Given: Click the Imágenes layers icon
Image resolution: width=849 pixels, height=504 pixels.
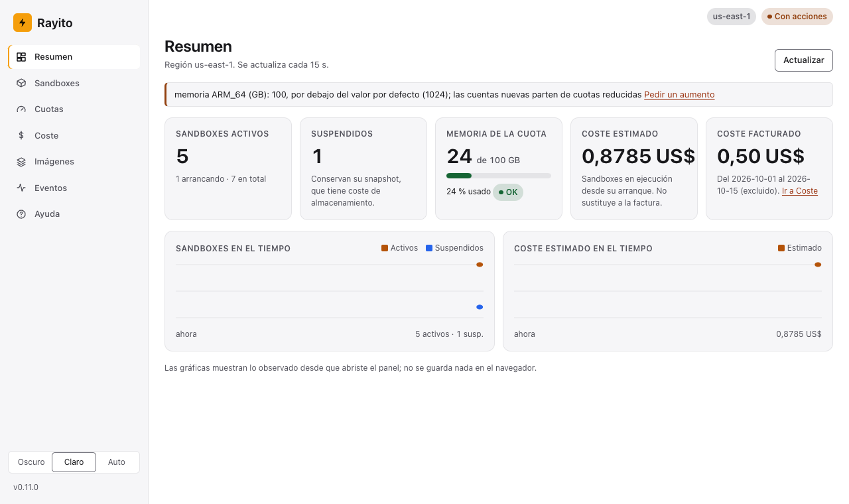Looking at the screenshot, I should pyautogui.click(x=21, y=162).
